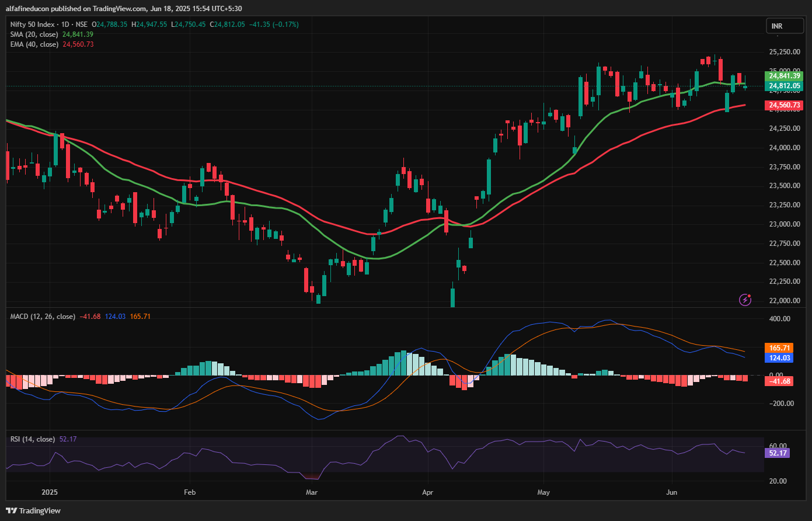Click the green SMA price label 24,841.39
812x521 pixels.
click(785, 76)
